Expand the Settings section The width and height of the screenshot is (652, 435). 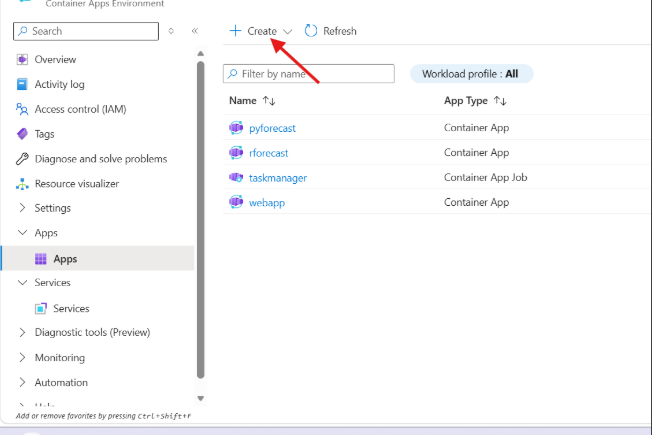click(22, 208)
